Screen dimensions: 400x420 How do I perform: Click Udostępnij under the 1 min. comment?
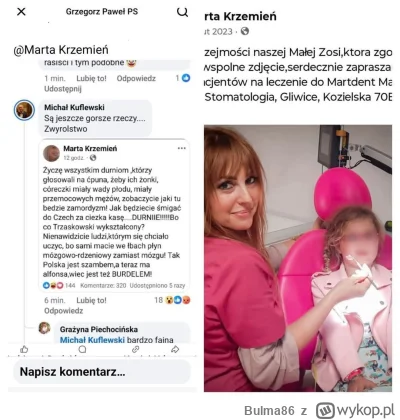pos(63,89)
